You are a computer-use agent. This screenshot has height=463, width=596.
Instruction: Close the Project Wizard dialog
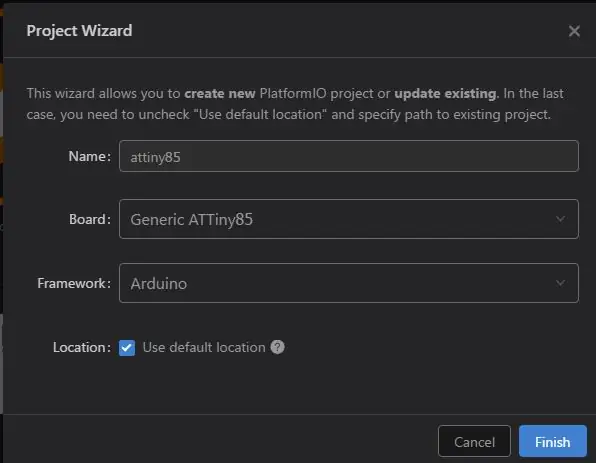coord(574,31)
